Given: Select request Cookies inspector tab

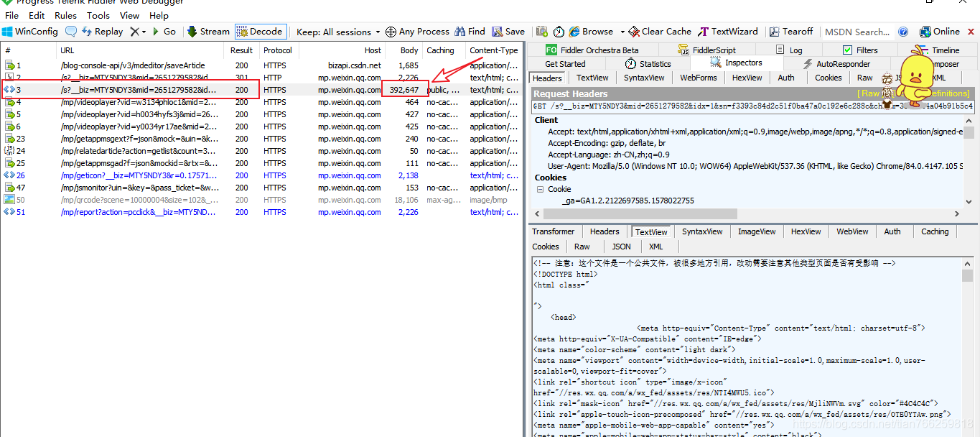Looking at the screenshot, I should click(x=828, y=78).
